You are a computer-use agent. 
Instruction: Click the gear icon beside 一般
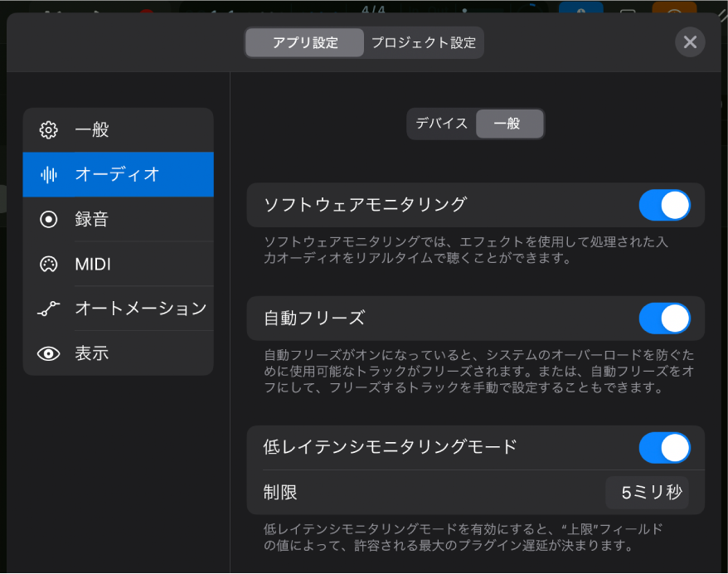click(x=48, y=130)
